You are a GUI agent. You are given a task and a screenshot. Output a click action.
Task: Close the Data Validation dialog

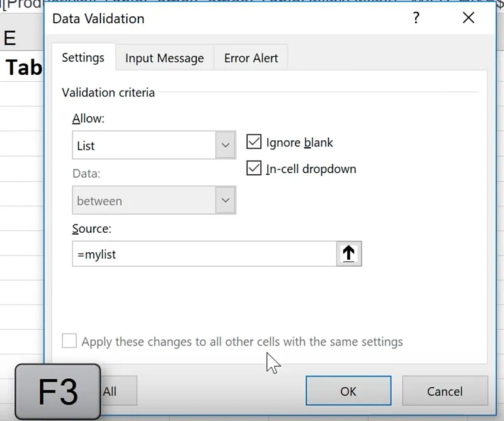tap(468, 18)
